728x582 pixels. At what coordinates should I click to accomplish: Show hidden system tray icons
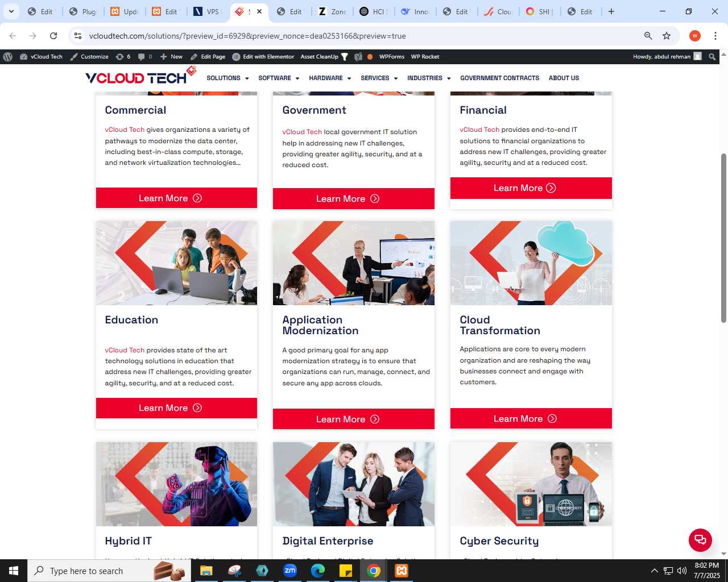654,571
